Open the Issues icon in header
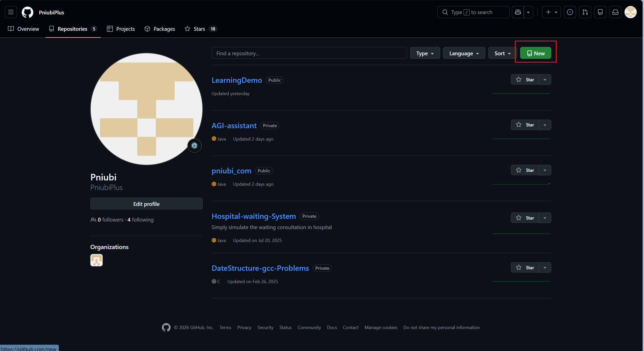644x351 pixels. tap(570, 12)
